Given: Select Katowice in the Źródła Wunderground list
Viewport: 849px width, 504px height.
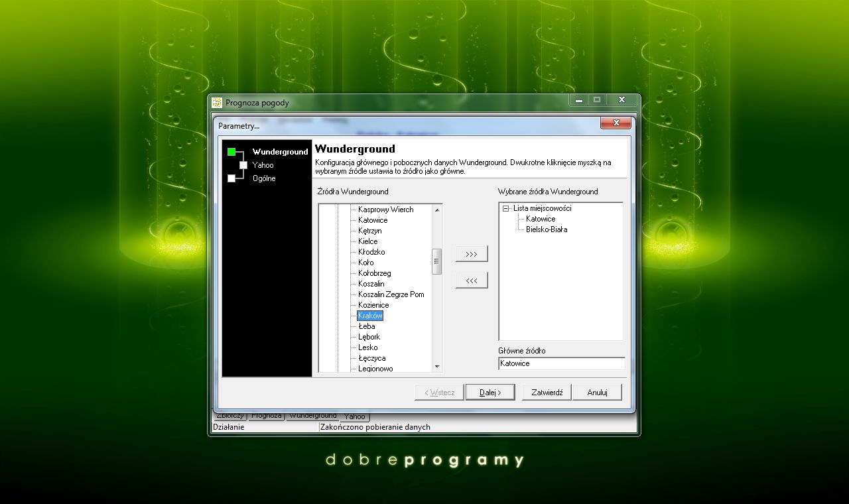Looking at the screenshot, I should (373, 220).
